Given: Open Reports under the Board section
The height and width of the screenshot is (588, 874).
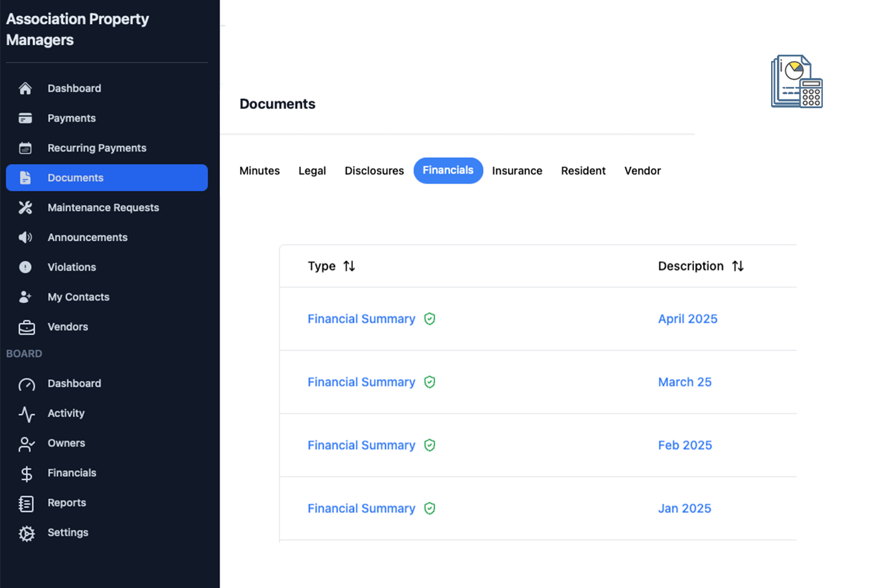Looking at the screenshot, I should 106,503.
